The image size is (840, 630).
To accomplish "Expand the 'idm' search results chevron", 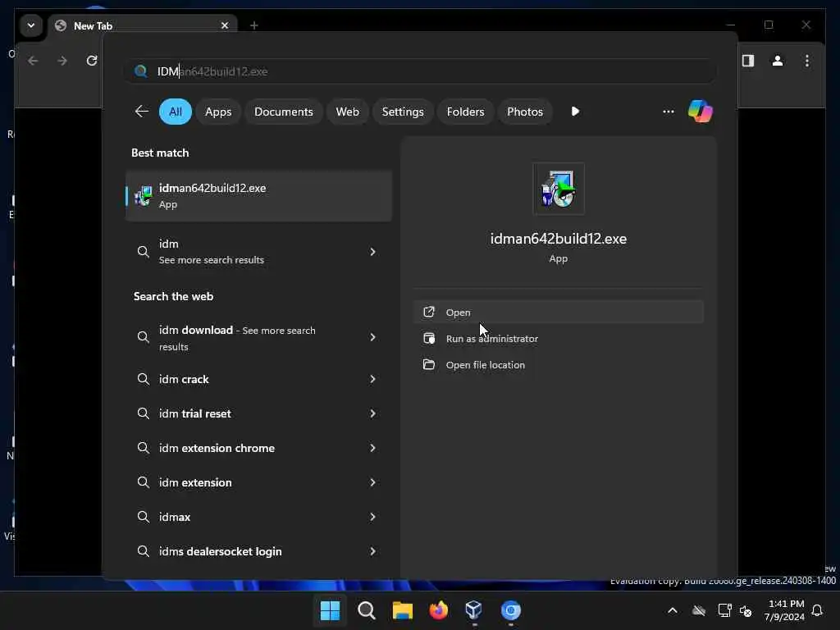I will 372,251.
